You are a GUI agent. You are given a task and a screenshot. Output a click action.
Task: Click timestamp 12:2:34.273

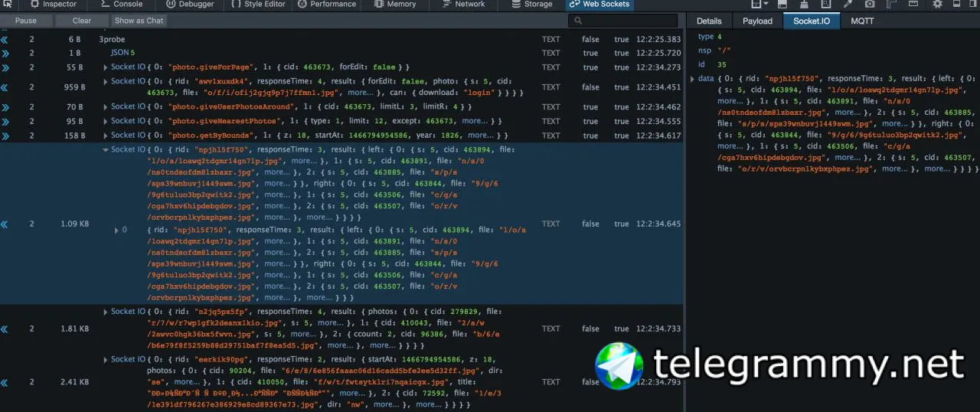pos(658,67)
